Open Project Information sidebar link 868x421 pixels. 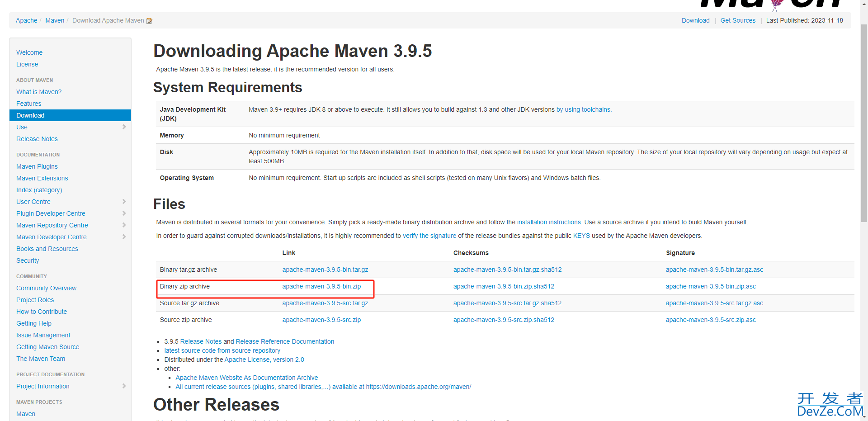point(43,386)
